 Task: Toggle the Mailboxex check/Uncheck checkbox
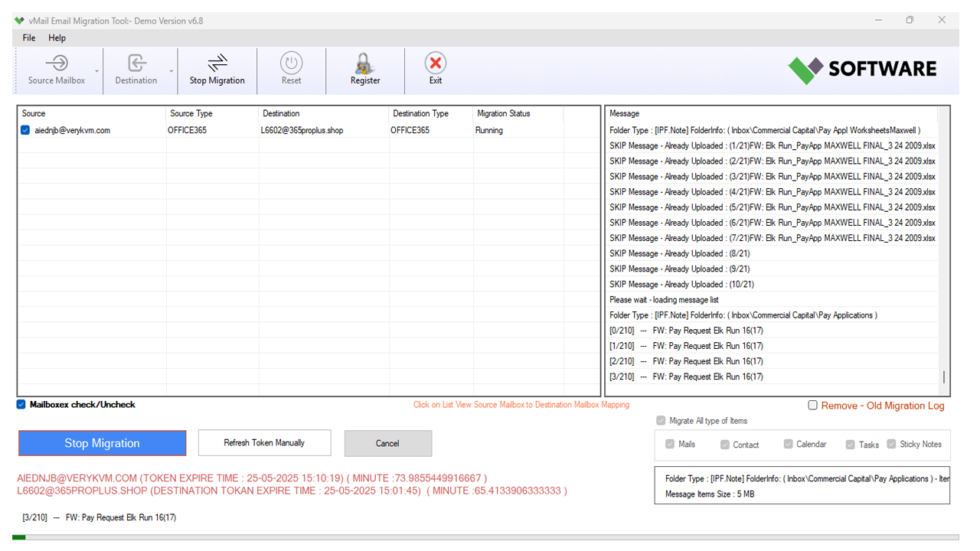pyautogui.click(x=21, y=404)
